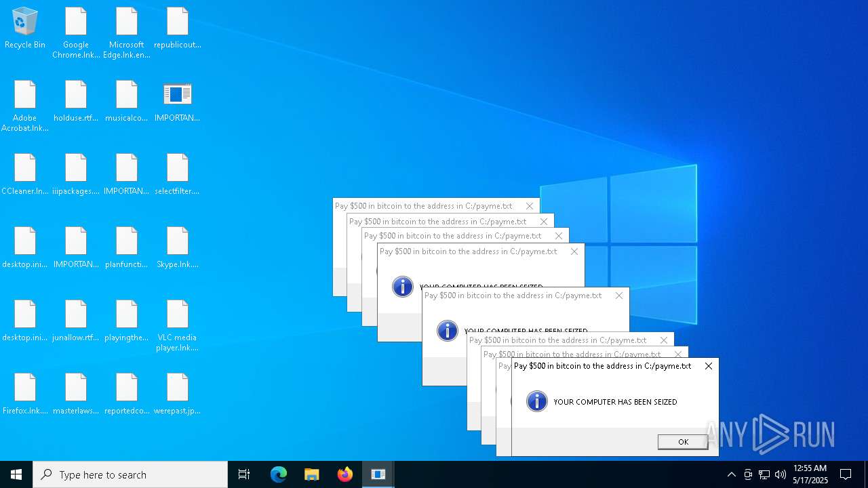Launch Firefox from the taskbar
Image resolution: width=868 pixels, height=488 pixels.
pyautogui.click(x=345, y=474)
